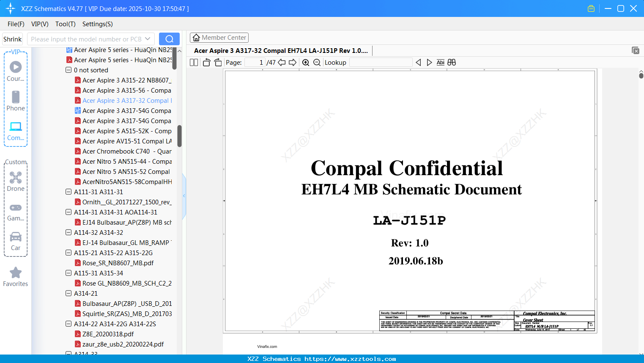Screen dimensions: 644x363
Task: Open Acer Aspire AV15-51 Compal file
Action: (x=123, y=141)
